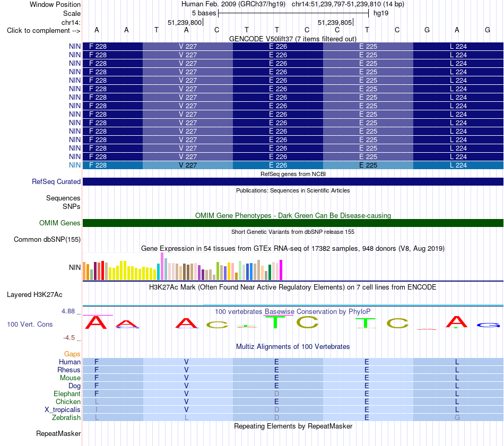This screenshot has height=446, width=504.
Task: Click the Dog alignment row label
Action: coord(74,386)
